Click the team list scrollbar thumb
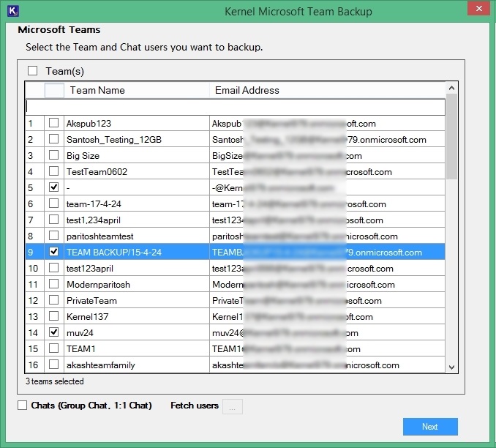The height and width of the screenshot is (448, 496). (x=451, y=136)
